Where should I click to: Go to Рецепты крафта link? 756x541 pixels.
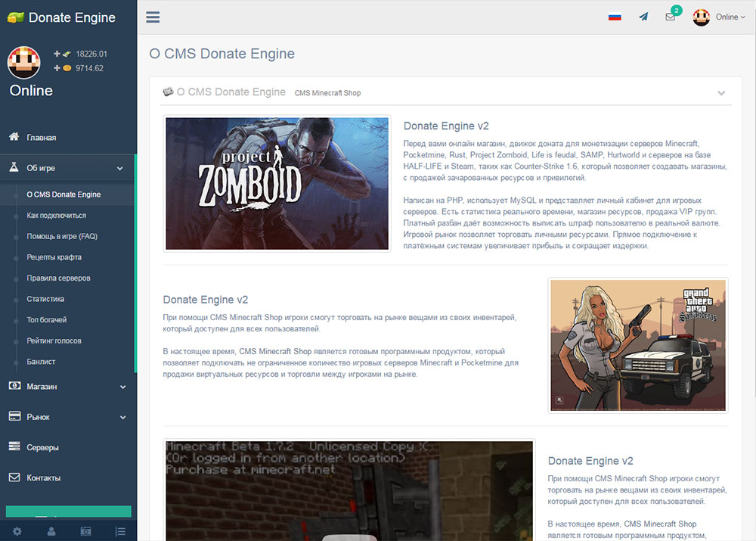click(54, 257)
